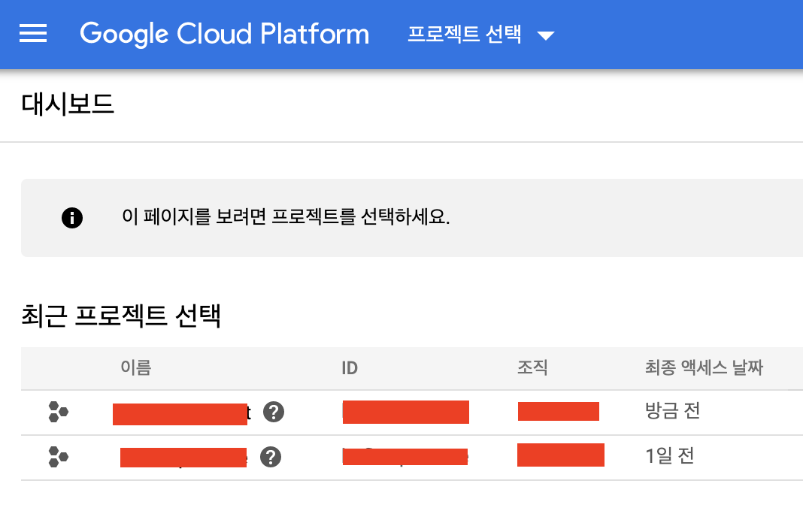
Task: Click the Google Cloud Platform logo
Action: [224, 34]
